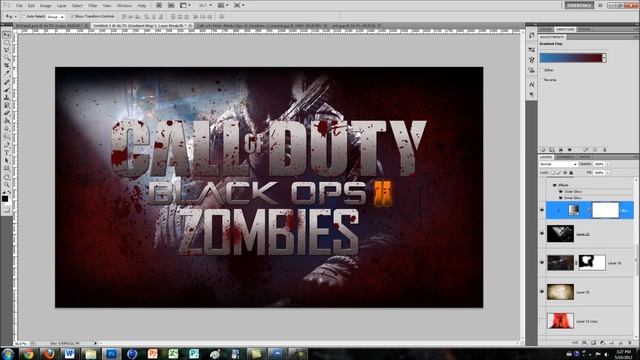Open the Screen Mode dropdown

click(239, 5)
